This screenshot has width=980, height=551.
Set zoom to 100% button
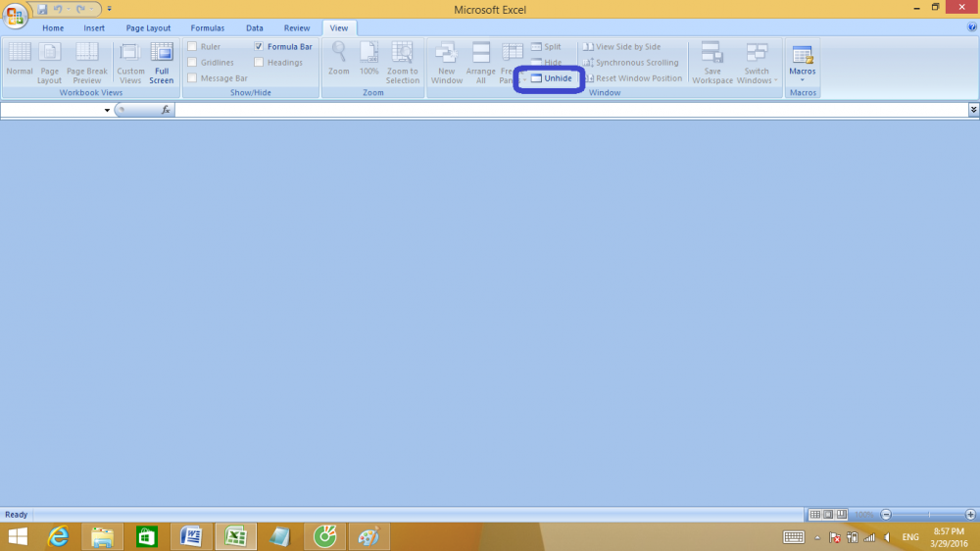[368, 59]
